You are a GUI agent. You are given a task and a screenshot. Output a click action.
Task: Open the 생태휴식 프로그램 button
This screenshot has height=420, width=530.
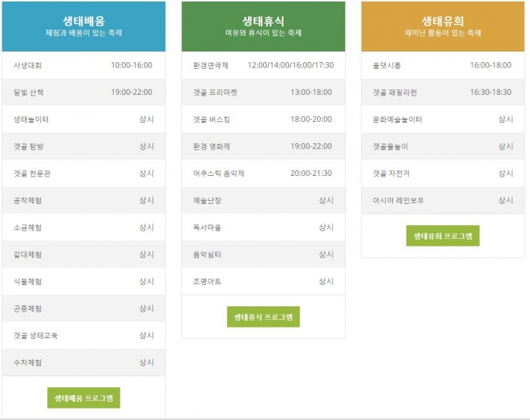tap(263, 317)
